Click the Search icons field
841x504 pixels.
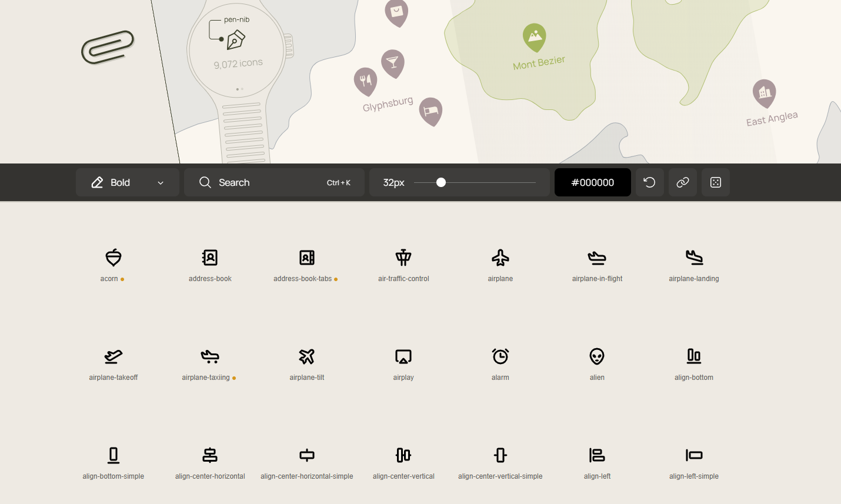tap(274, 182)
